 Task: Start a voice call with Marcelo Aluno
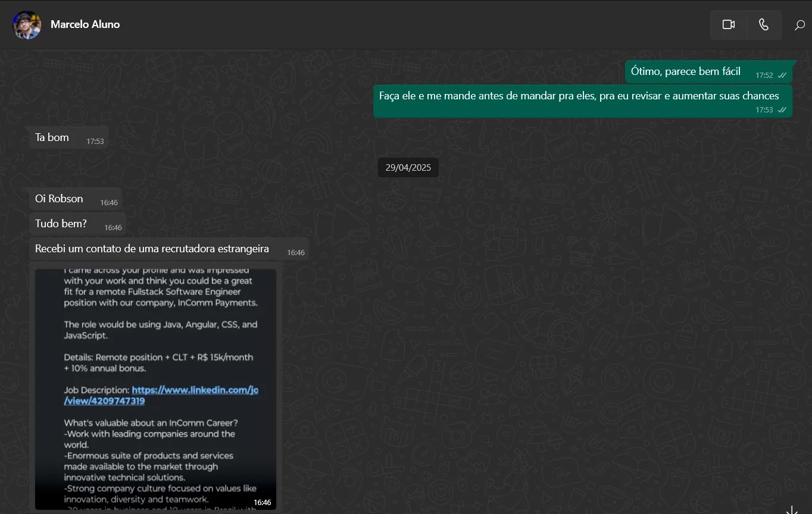click(x=764, y=25)
